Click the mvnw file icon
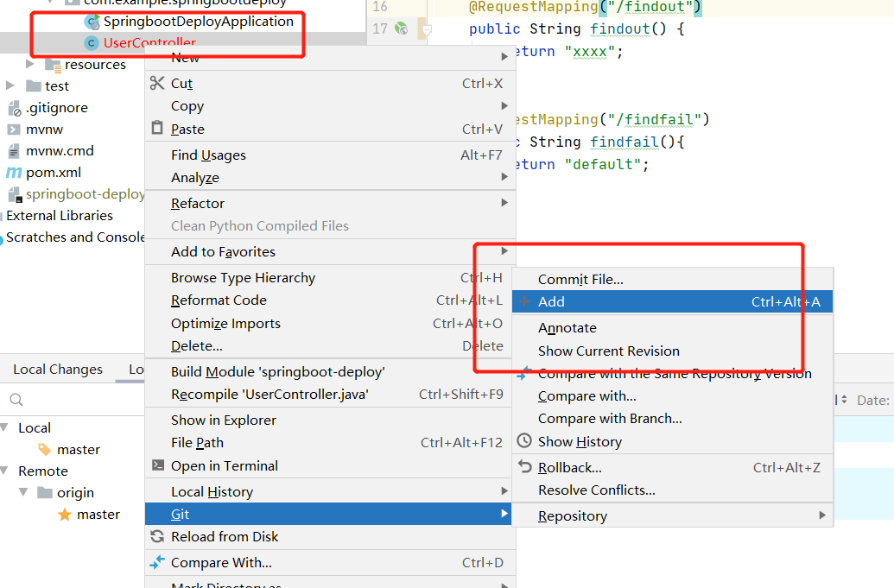This screenshot has width=894, height=588. pos(14,130)
